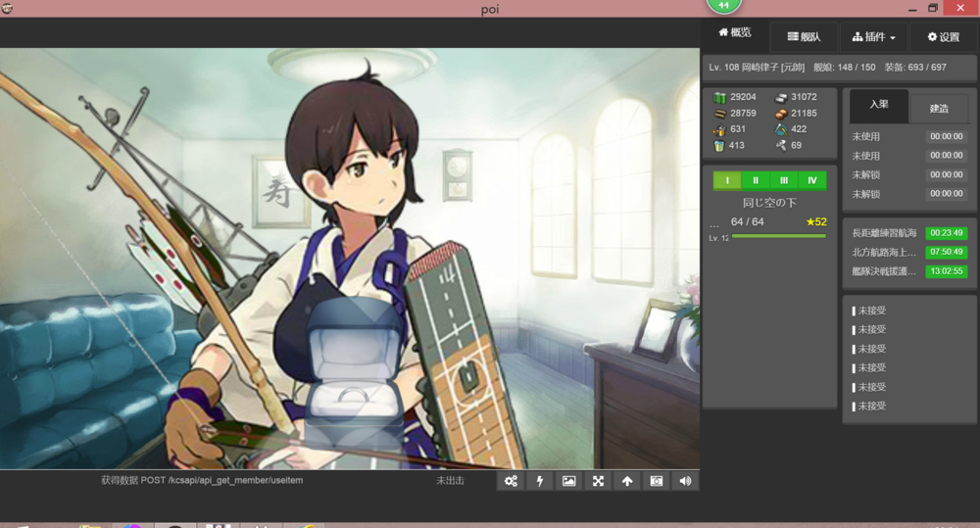Click the repair bucket icon beside 413
This screenshot has width=980, height=528.
click(719, 146)
